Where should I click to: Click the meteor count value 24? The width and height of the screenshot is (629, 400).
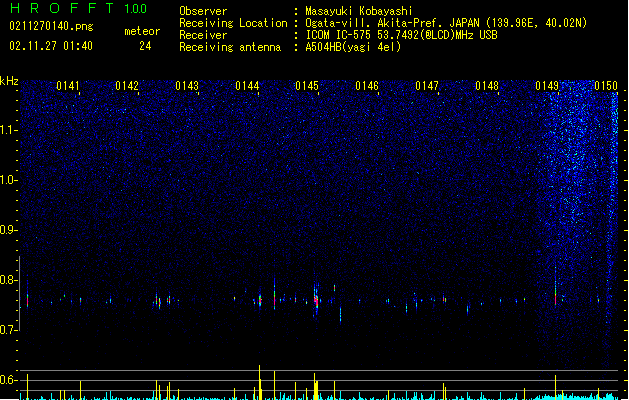145,46
